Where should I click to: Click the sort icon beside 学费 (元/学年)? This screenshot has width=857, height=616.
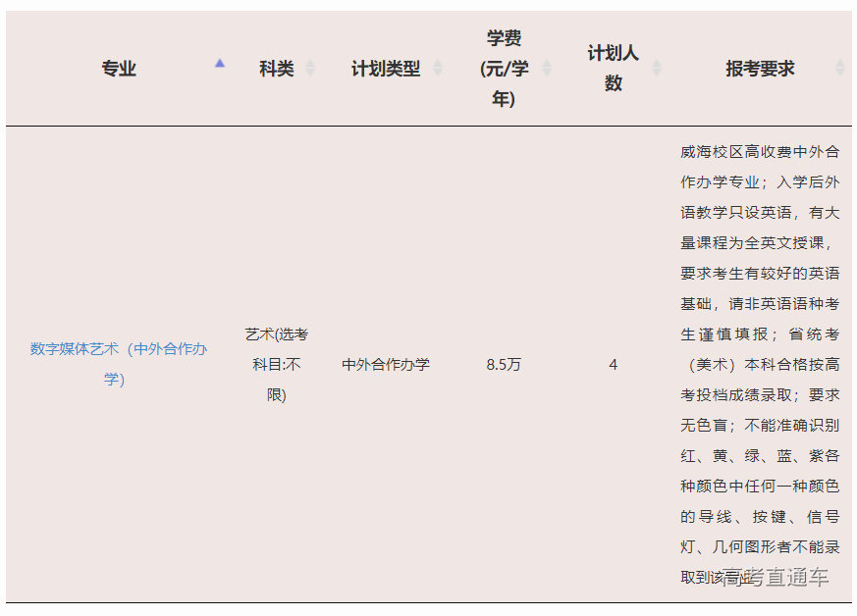tap(547, 69)
